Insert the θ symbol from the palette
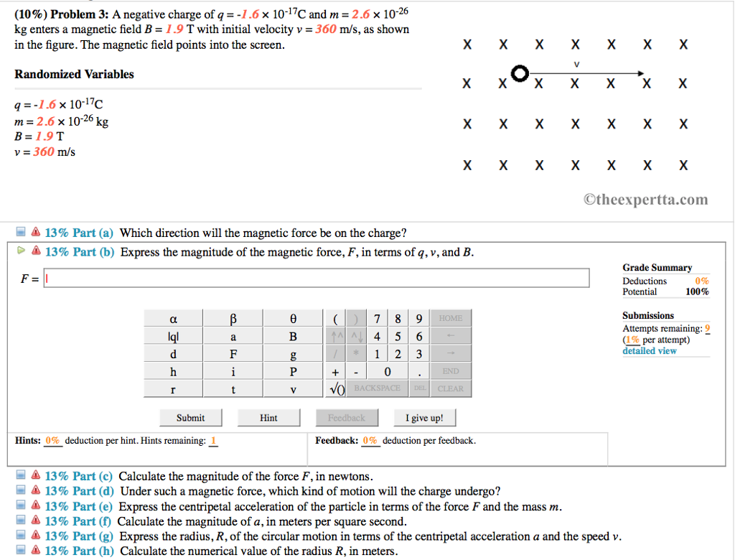Image resolution: width=735 pixels, height=560 pixels. click(x=292, y=318)
